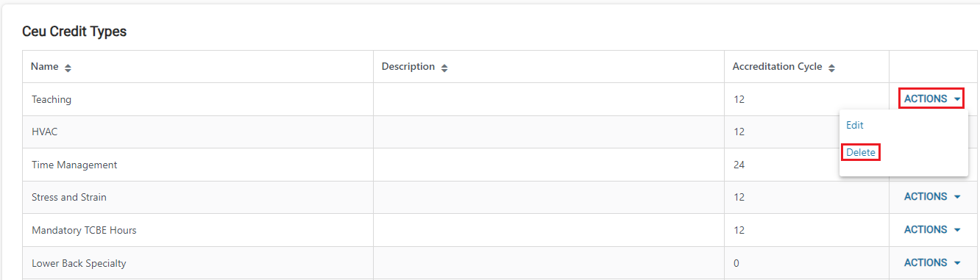Click the Description column header text
Viewport: 980px width, 280px height.
(408, 67)
